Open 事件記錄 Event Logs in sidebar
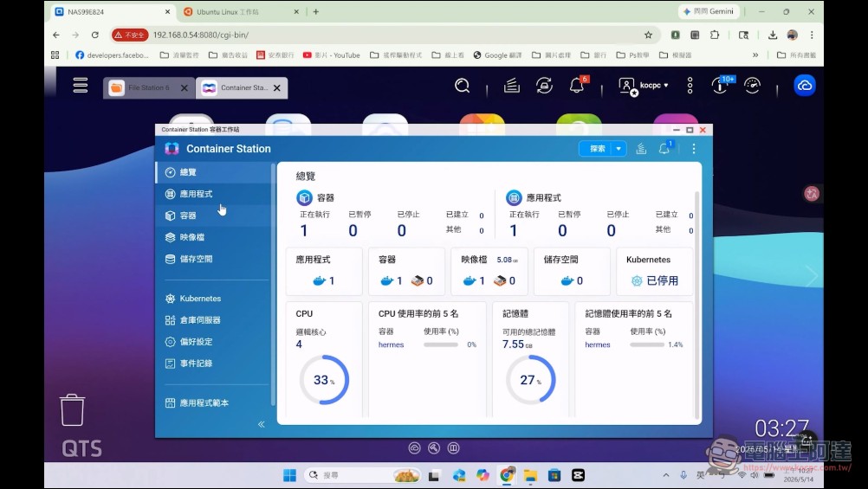This screenshot has width=868, height=489. (212, 363)
